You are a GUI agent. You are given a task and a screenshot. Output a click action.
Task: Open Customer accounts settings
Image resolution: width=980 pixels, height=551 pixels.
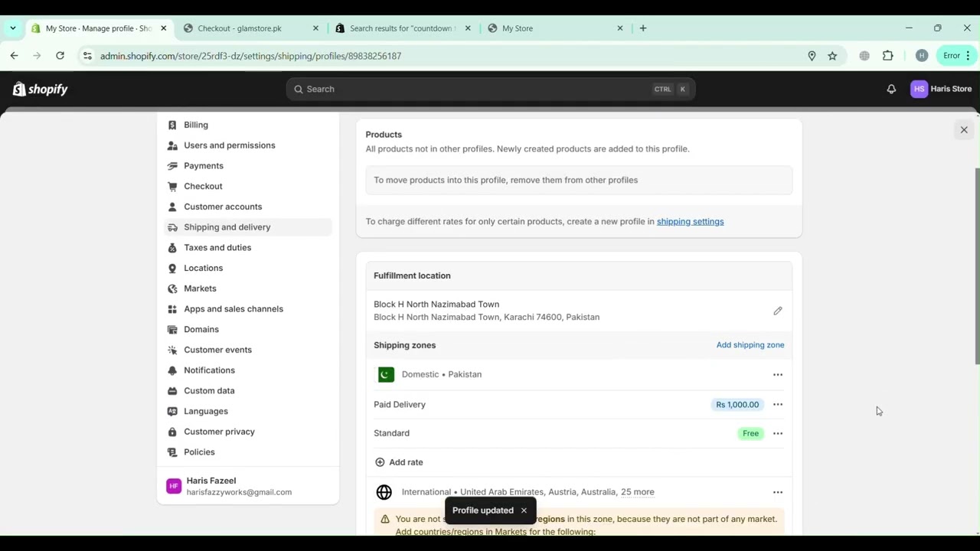[247, 207]
